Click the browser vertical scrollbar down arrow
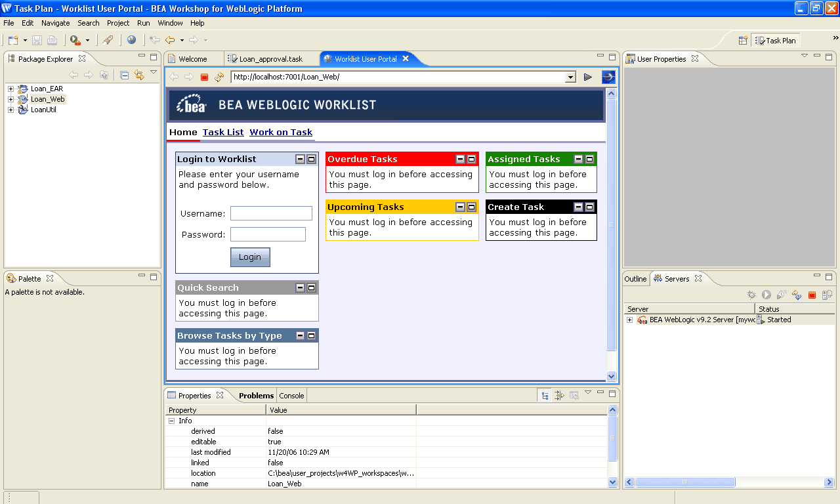Viewport: 840px width, 504px height. click(612, 377)
